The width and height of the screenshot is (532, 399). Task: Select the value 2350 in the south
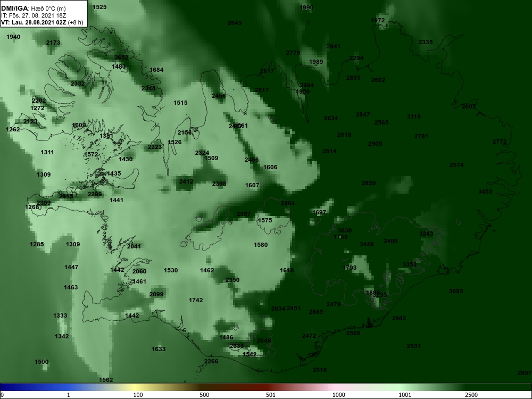point(232,280)
